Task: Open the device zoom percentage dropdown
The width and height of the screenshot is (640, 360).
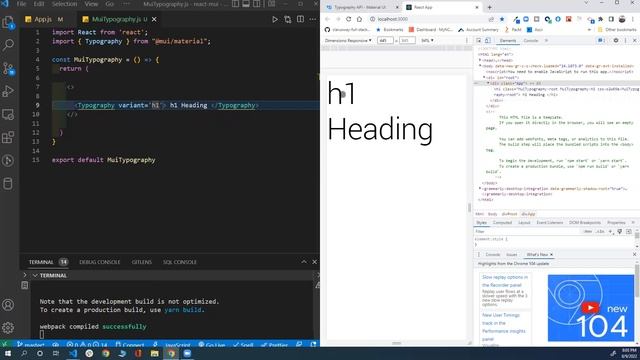Action: click(x=427, y=40)
